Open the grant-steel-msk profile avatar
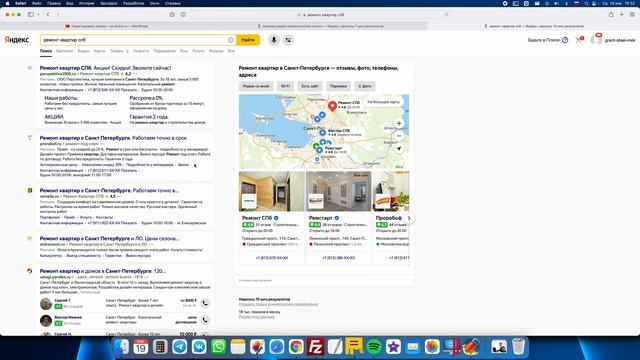Viewport: 640px width, 360px height. click(x=596, y=40)
